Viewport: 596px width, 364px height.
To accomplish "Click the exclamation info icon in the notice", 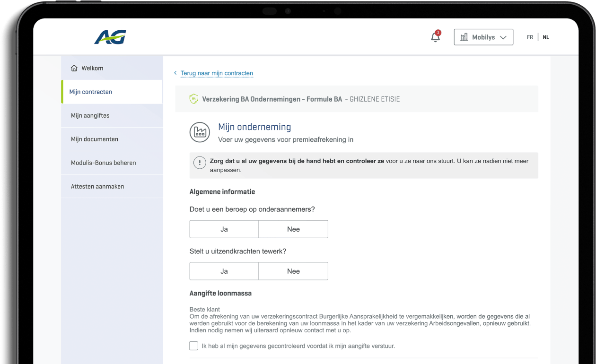I will (200, 163).
